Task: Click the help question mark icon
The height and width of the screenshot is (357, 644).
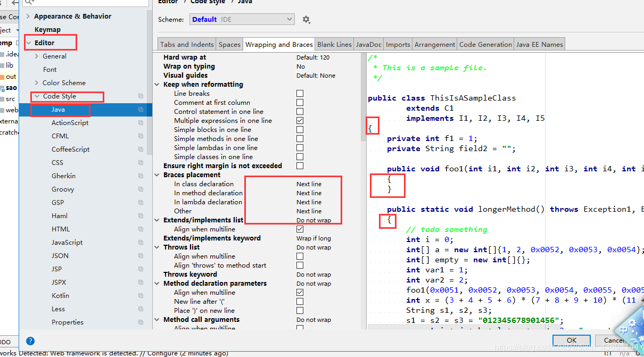Action: pos(30,341)
